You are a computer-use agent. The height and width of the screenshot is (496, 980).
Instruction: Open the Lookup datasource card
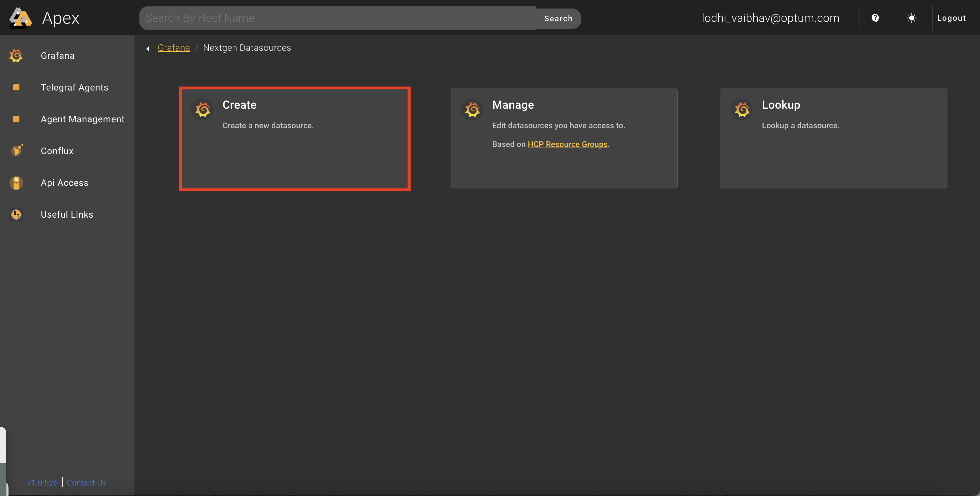tap(834, 138)
